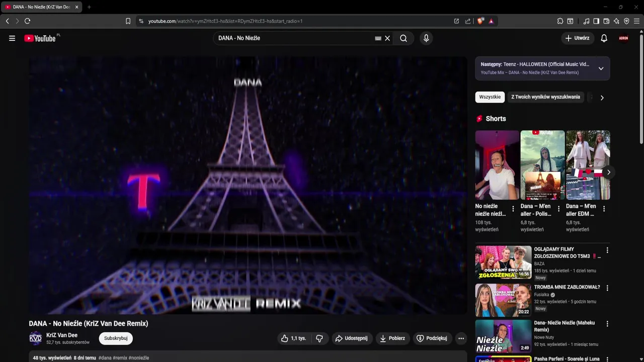
Task: Open the ADRON account avatar menu
Action: pos(624,38)
